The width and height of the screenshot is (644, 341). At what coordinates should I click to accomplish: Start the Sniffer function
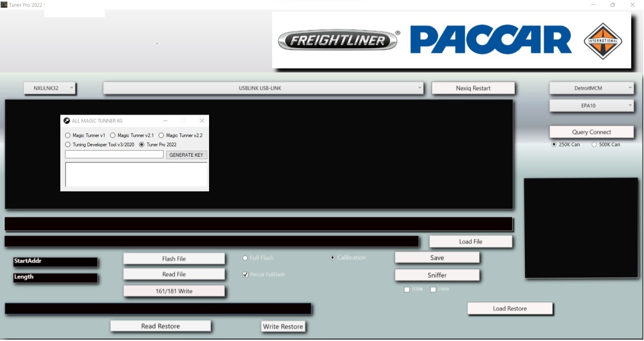(x=437, y=275)
